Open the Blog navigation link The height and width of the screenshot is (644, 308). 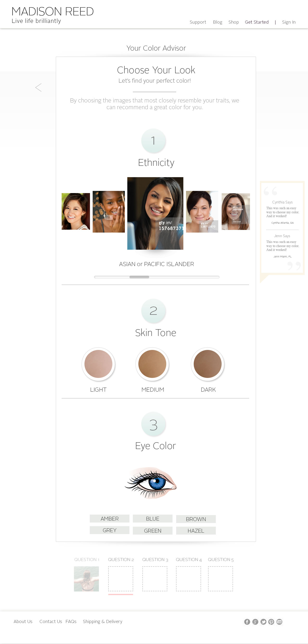click(x=218, y=22)
